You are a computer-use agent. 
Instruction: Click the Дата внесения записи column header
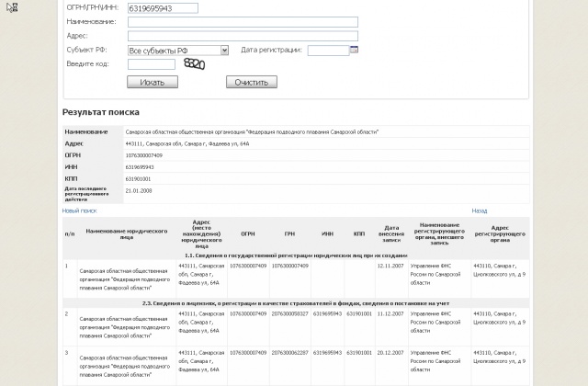click(x=390, y=234)
